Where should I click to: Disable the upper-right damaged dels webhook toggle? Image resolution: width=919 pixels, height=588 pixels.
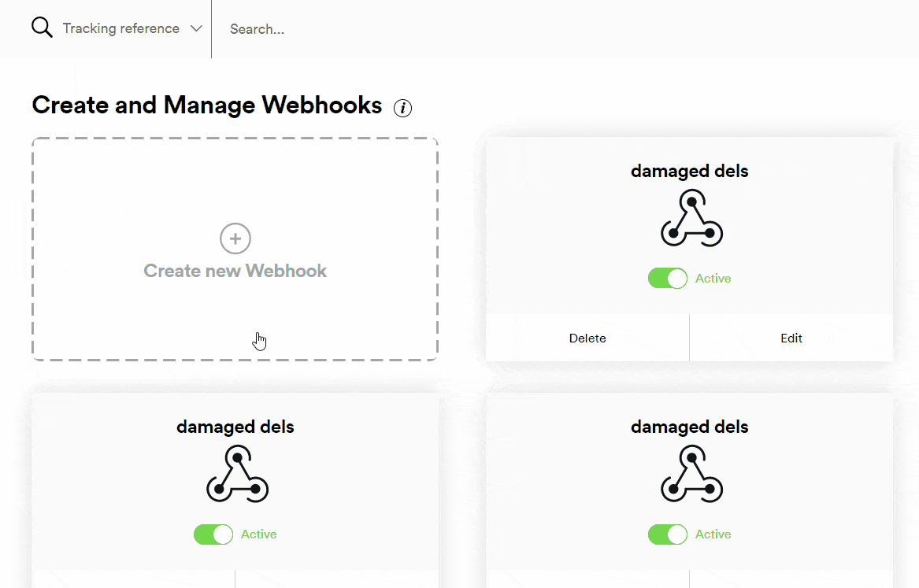point(668,279)
